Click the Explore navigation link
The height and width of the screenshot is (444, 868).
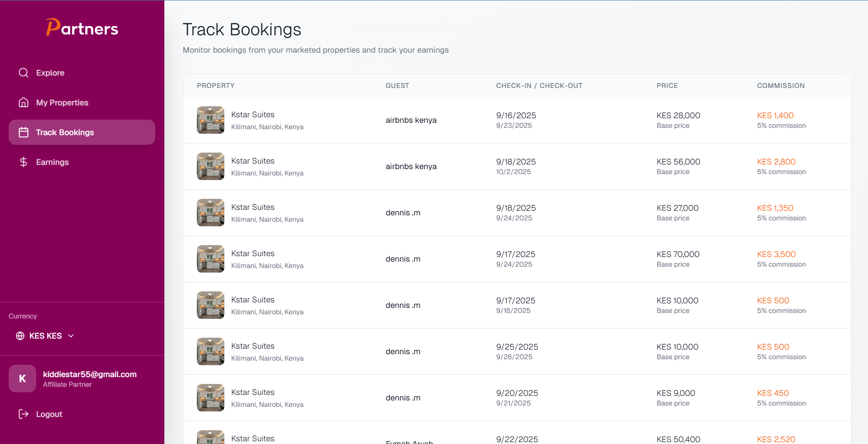[x=50, y=72]
